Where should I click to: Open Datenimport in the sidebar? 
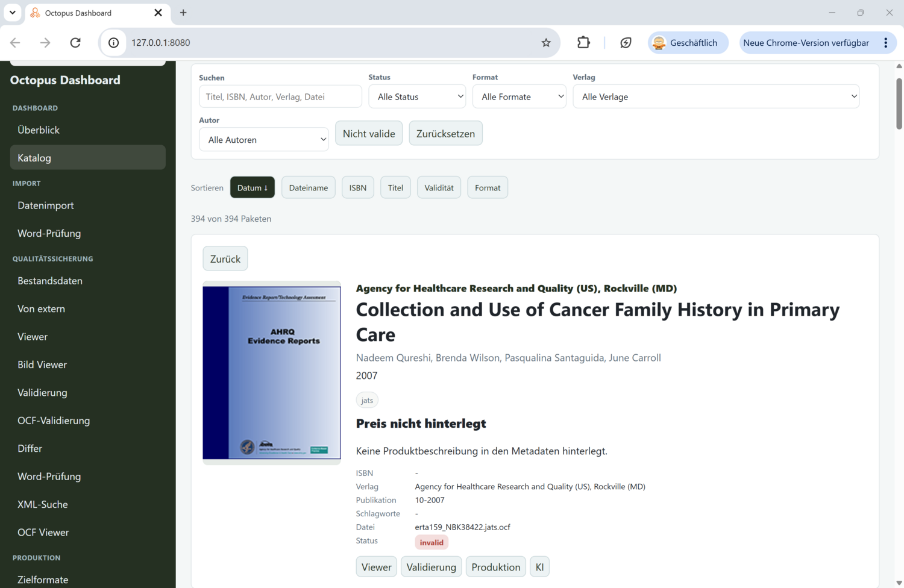(x=88, y=205)
